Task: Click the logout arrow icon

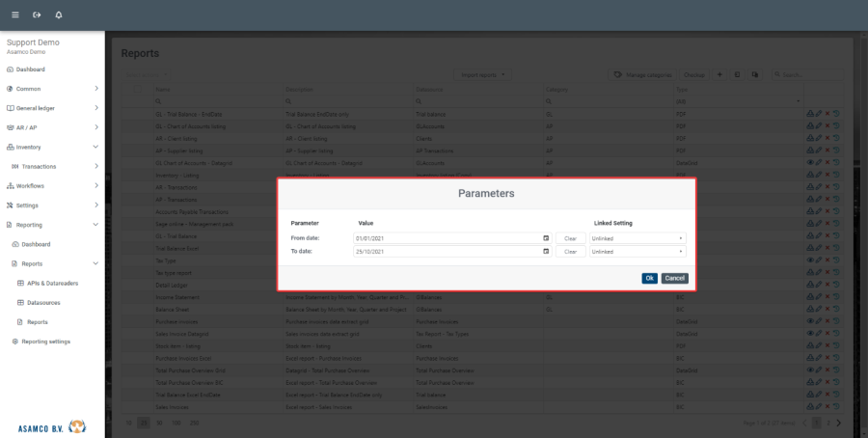Action: pos(37,15)
